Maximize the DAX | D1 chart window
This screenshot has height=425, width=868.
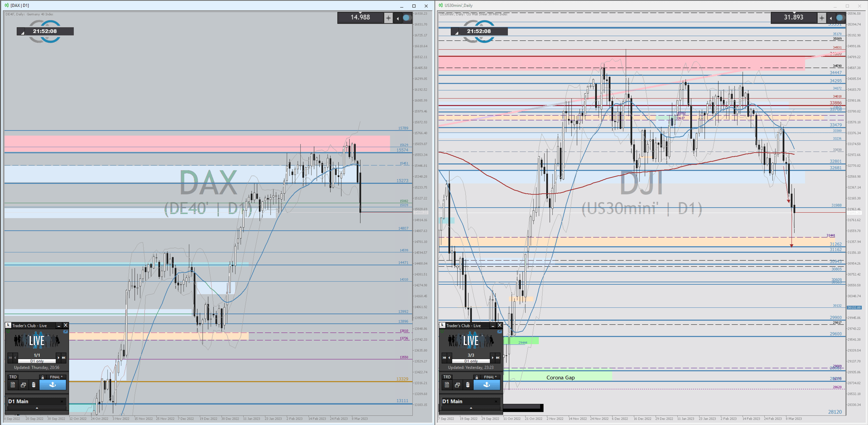click(414, 6)
